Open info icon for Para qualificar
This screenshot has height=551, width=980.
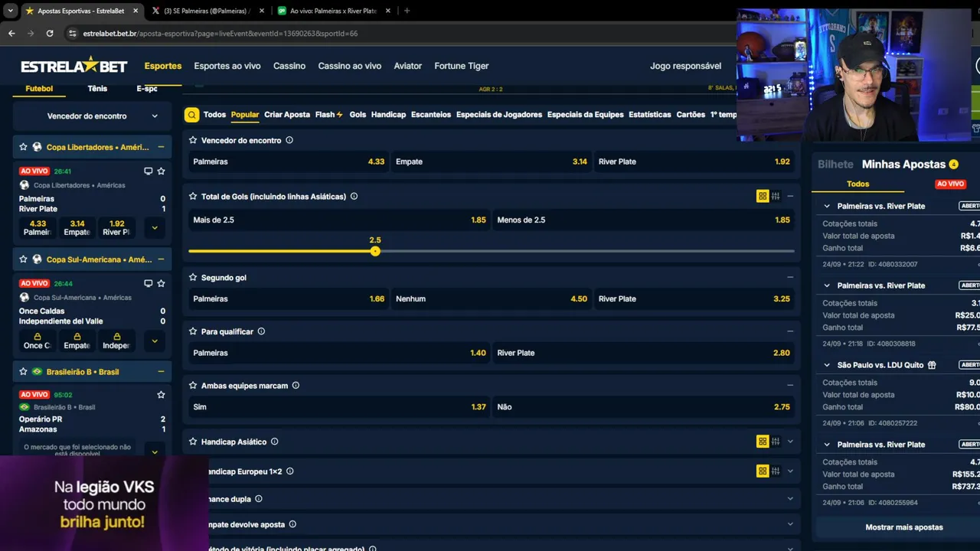tap(261, 331)
